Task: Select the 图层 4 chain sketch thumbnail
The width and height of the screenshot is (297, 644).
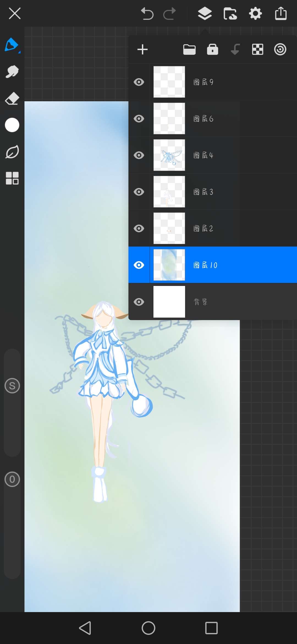Action: click(169, 155)
